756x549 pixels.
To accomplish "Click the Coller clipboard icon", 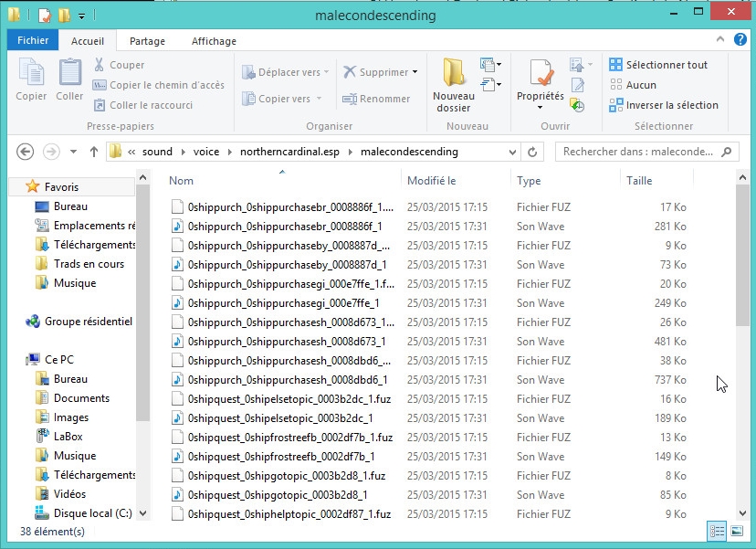I will point(70,72).
